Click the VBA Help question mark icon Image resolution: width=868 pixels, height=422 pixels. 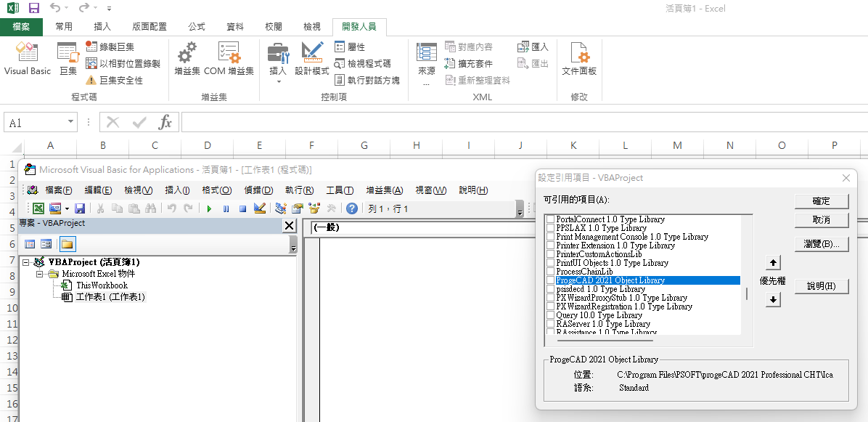click(351, 208)
